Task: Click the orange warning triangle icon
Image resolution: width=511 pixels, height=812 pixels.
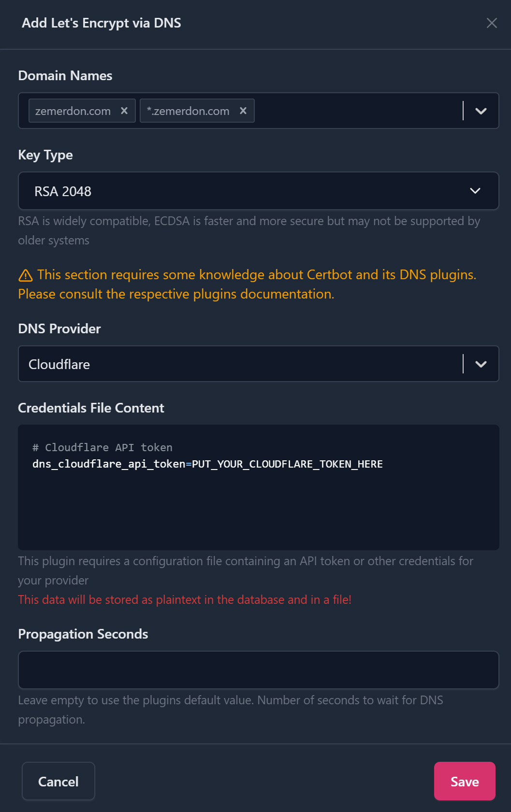Action: click(26, 275)
